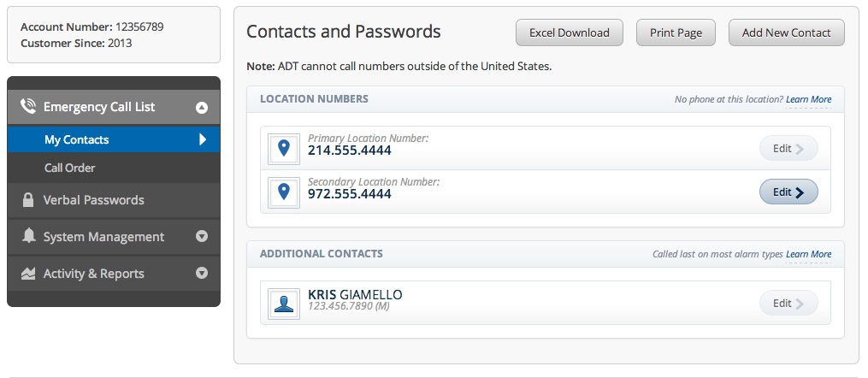Image resolution: width=868 pixels, height=378 pixels.
Task: Click the System Management bell icon
Action: click(x=29, y=237)
